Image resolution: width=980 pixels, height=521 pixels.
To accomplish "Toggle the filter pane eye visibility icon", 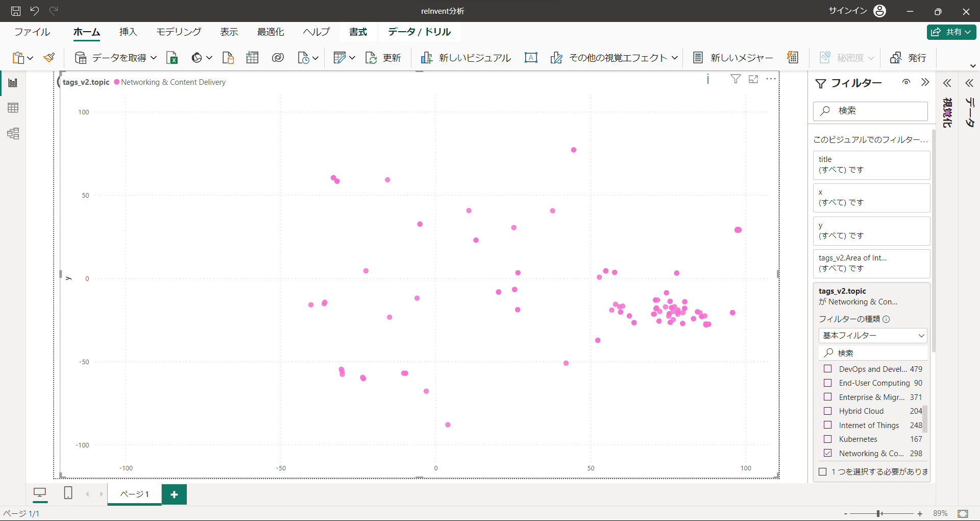I will pos(906,82).
